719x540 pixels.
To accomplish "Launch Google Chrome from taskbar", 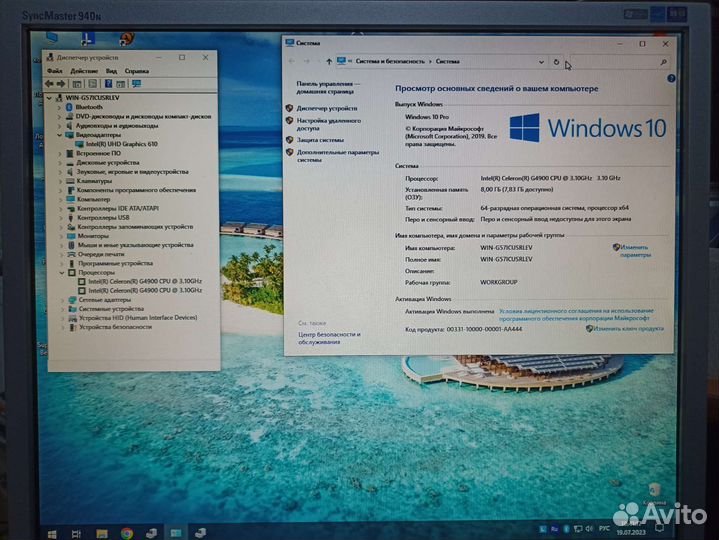I will click(127, 533).
